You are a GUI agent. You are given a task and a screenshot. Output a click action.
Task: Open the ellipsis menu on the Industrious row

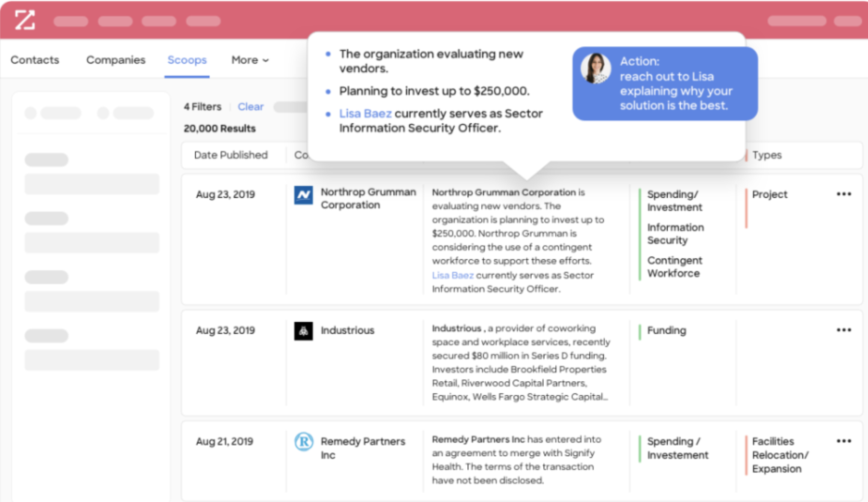pyautogui.click(x=843, y=329)
